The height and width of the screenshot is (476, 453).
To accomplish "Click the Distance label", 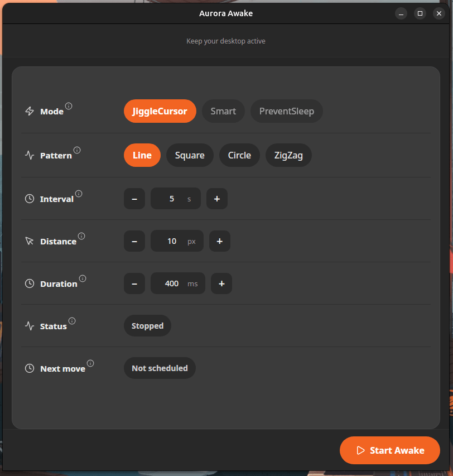I will 58,241.
